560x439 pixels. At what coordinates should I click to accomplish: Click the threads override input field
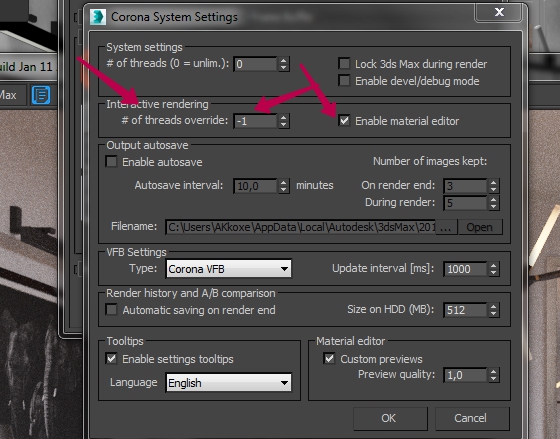point(255,121)
